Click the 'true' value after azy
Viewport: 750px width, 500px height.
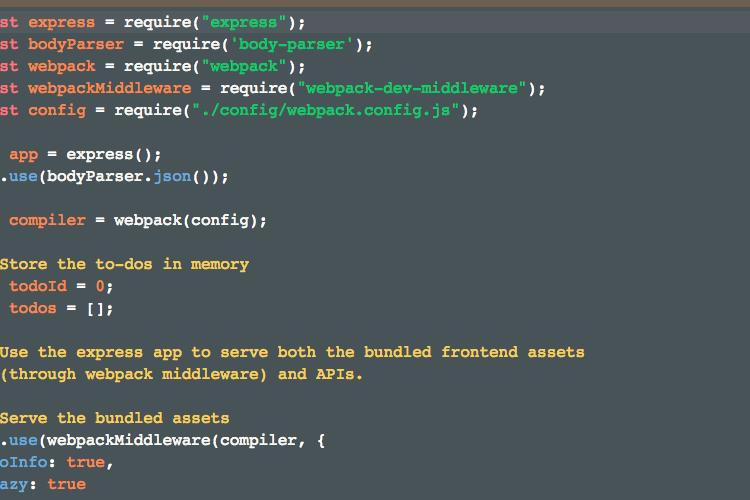66,485
